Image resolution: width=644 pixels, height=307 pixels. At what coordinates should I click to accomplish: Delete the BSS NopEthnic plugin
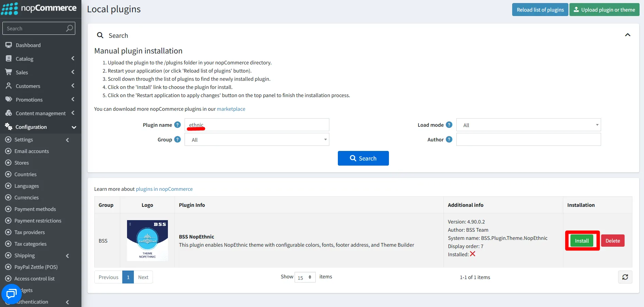tap(613, 241)
